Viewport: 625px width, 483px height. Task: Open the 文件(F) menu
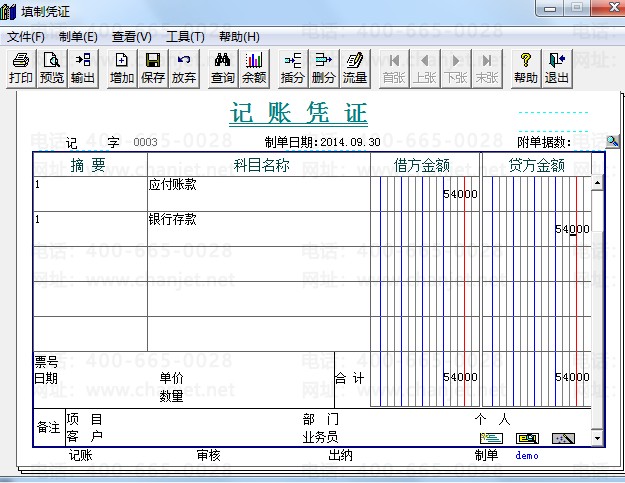pyautogui.click(x=26, y=37)
